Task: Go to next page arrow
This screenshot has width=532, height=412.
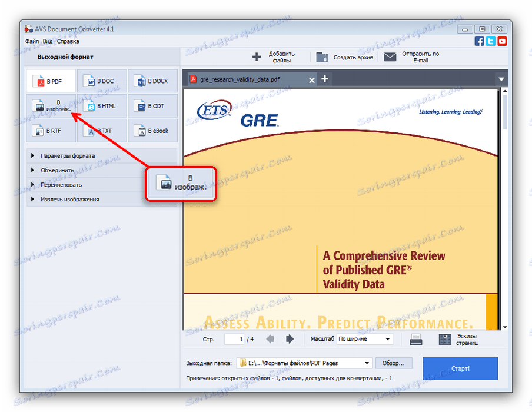Action: (290, 338)
